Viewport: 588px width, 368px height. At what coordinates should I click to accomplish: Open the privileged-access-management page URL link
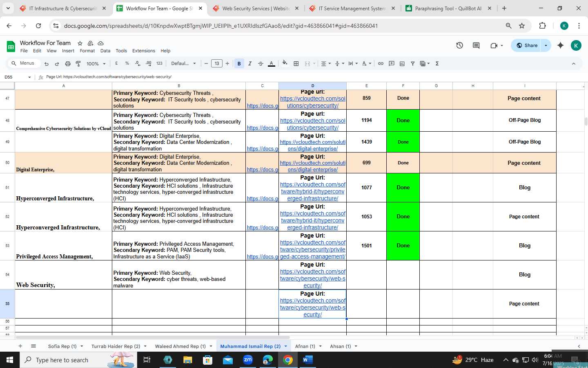coord(313,249)
